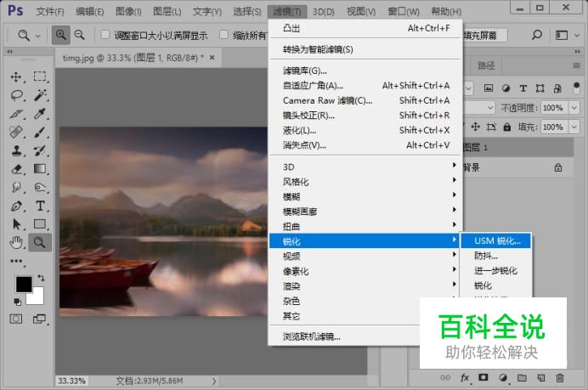Viewport: 588px width, 390px height.
Task: Expand the 扭曲 submenu
Action: point(365,226)
